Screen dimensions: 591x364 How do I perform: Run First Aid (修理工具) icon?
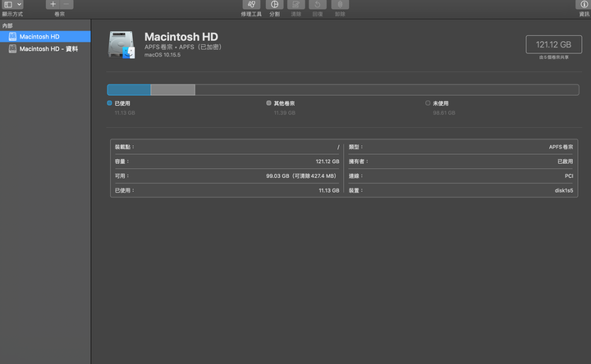tap(251, 5)
